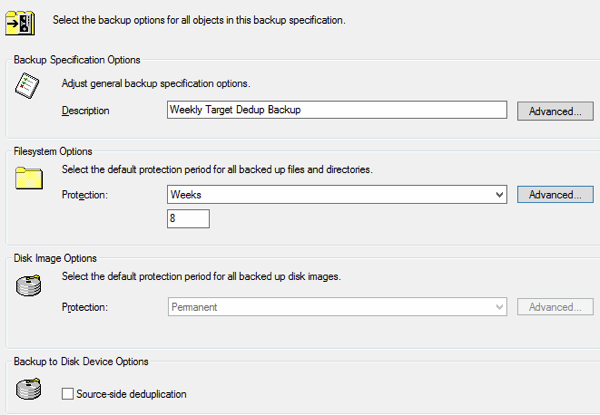Click the Filesystem Options folder icon
Image resolution: width=600 pixels, height=415 pixels.
click(29, 178)
